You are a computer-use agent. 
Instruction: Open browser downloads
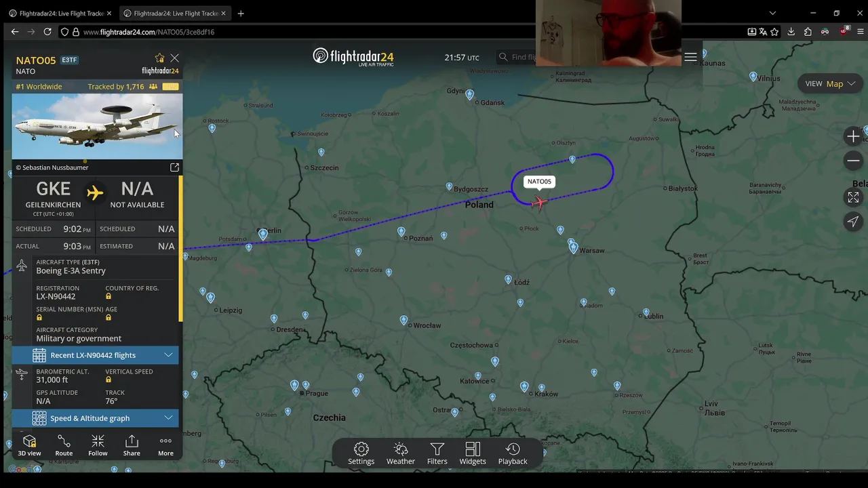[x=791, y=32]
